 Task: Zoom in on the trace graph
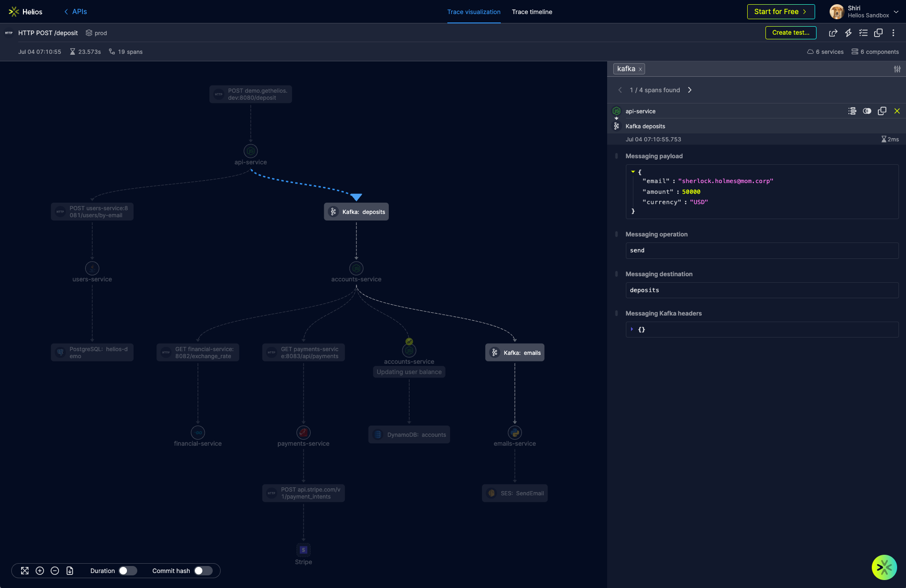tap(40, 571)
